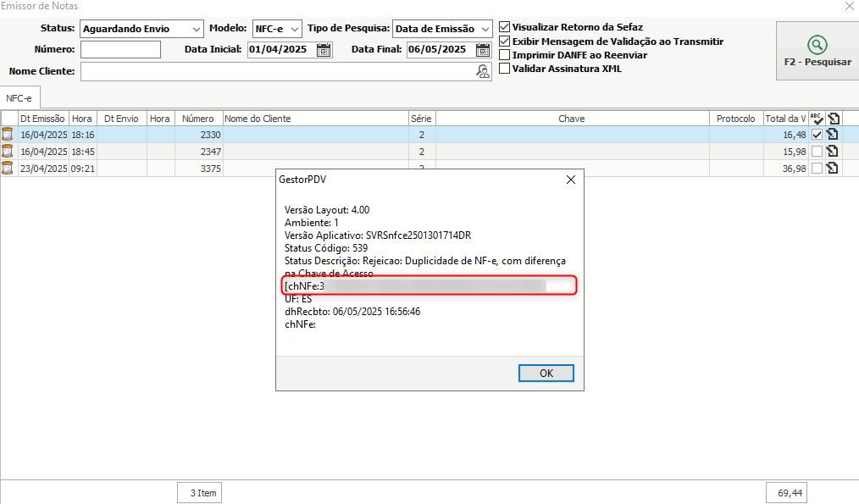This screenshot has width=859, height=504.
Task: Click the document icon on note 2330 row
Action: (833, 135)
